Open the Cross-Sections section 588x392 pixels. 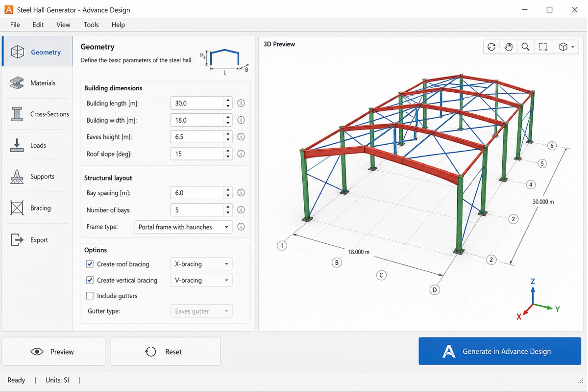tap(37, 114)
